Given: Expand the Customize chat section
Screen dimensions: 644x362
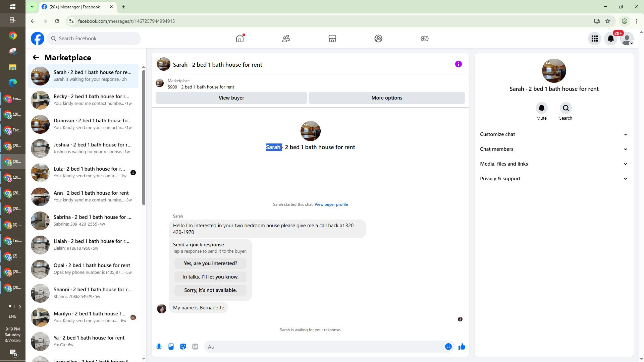Looking at the screenshot, I should tap(554, 134).
